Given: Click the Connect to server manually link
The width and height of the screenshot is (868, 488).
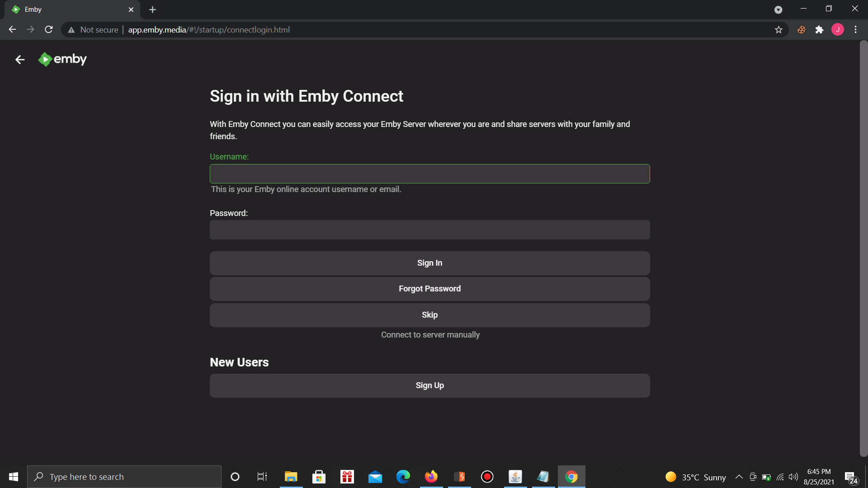Looking at the screenshot, I should pos(430,335).
